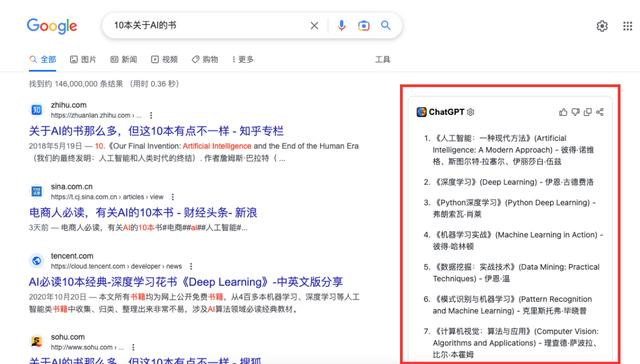Open Google settings gear icon
The width and height of the screenshot is (640, 364).
(x=602, y=26)
